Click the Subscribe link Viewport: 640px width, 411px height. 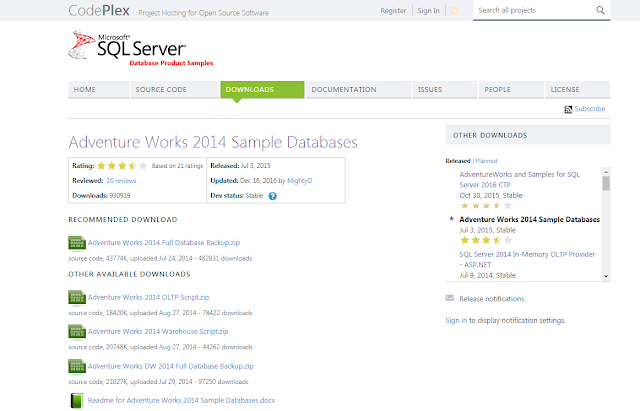tap(590, 109)
